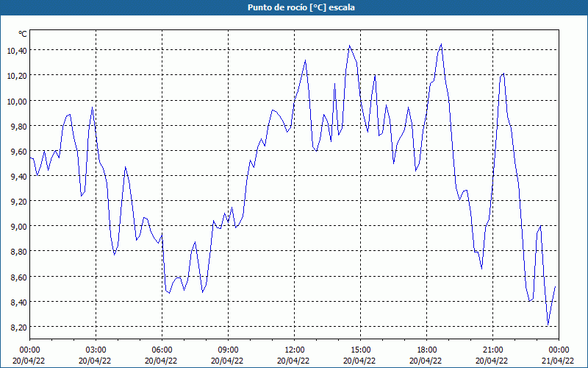
Task: Click the 9,40 y-axis value
Action: [x=18, y=177]
